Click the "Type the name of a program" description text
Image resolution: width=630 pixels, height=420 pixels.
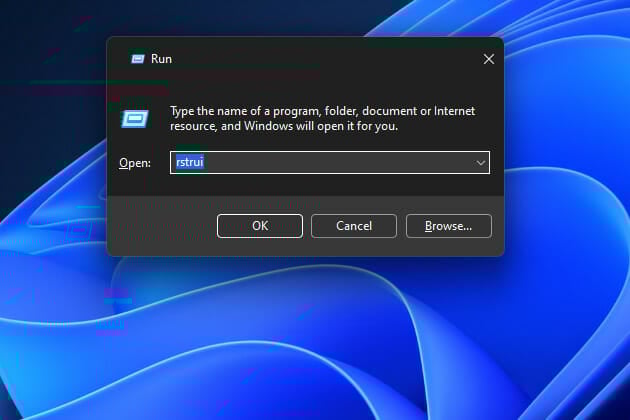point(322,119)
